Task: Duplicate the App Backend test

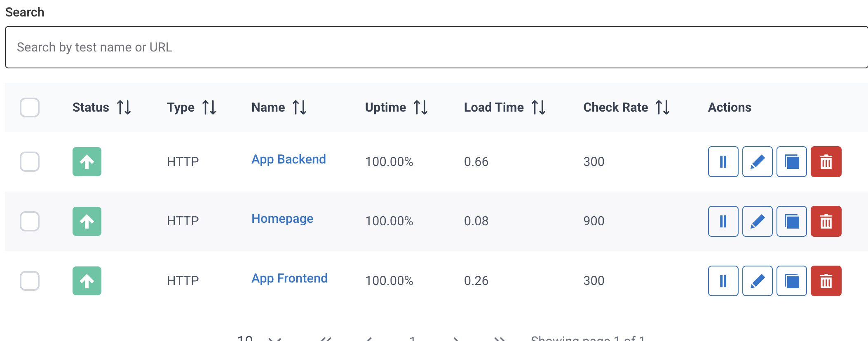Action: click(791, 161)
